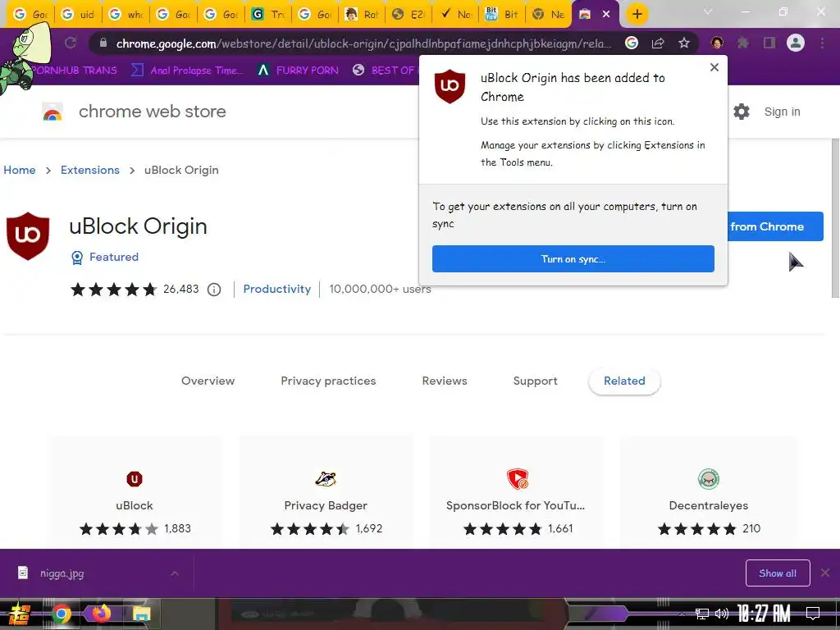Open the notification center icon
The height and width of the screenshot is (630, 840).
pyautogui.click(x=813, y=614)
